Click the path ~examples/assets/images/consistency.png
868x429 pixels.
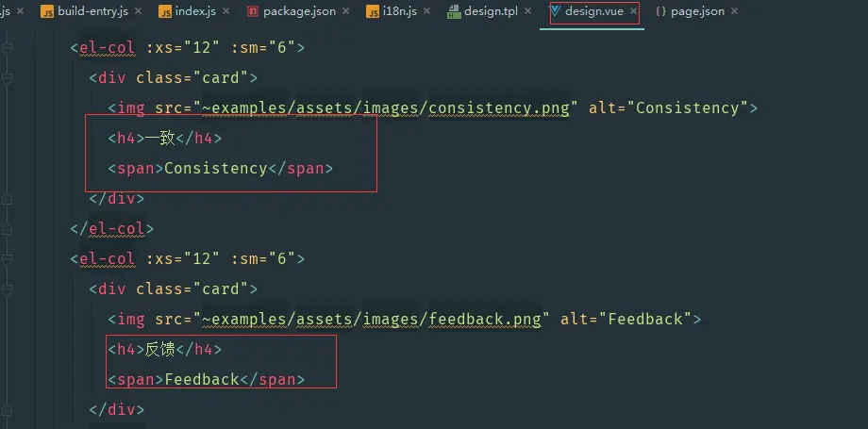tap(385, 107)
